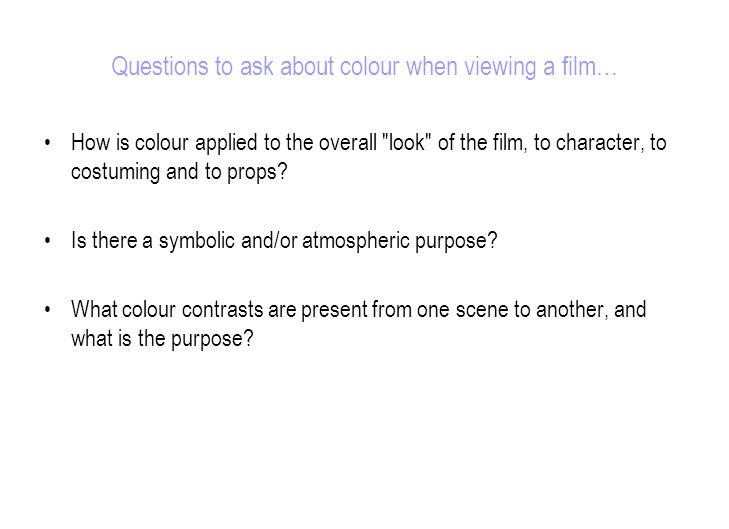Screen dimensions: 729x529
Task: Click the word "props?" in first bullet
Action: coord(257,173)
